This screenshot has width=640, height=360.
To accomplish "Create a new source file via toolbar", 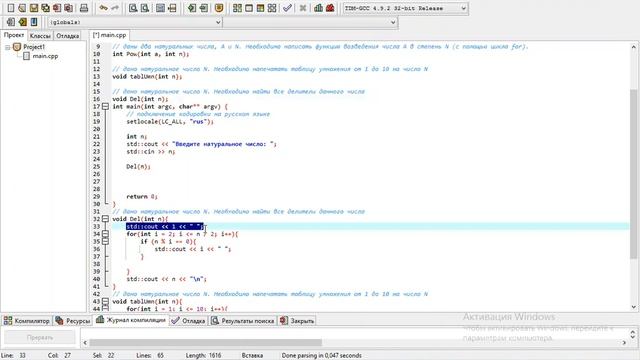I will pos(11,8).
